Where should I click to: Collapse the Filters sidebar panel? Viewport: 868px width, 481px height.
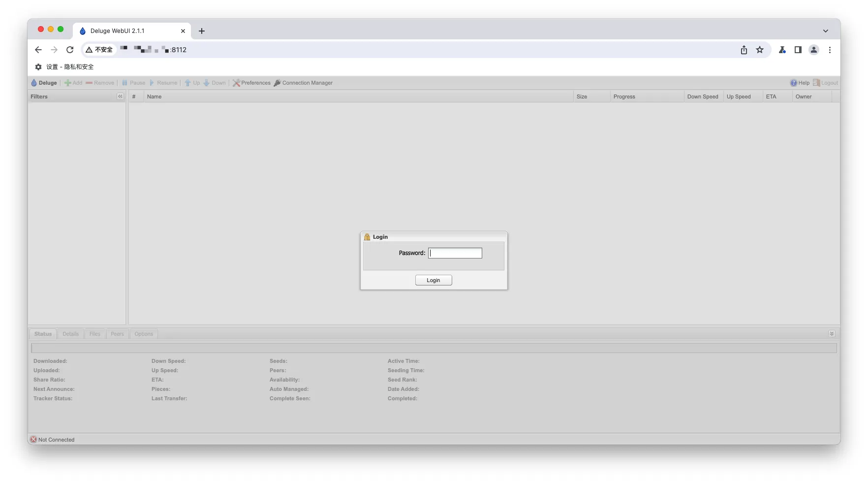pos(120,96)
